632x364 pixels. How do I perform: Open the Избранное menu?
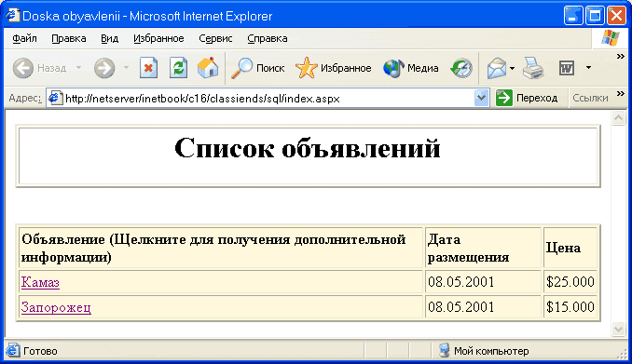(x=158, y=38)
